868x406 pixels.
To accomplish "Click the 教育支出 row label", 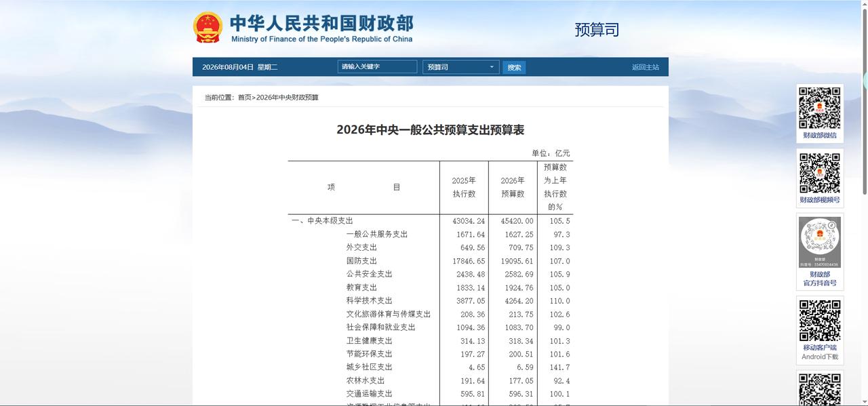I will pos(361,287).
